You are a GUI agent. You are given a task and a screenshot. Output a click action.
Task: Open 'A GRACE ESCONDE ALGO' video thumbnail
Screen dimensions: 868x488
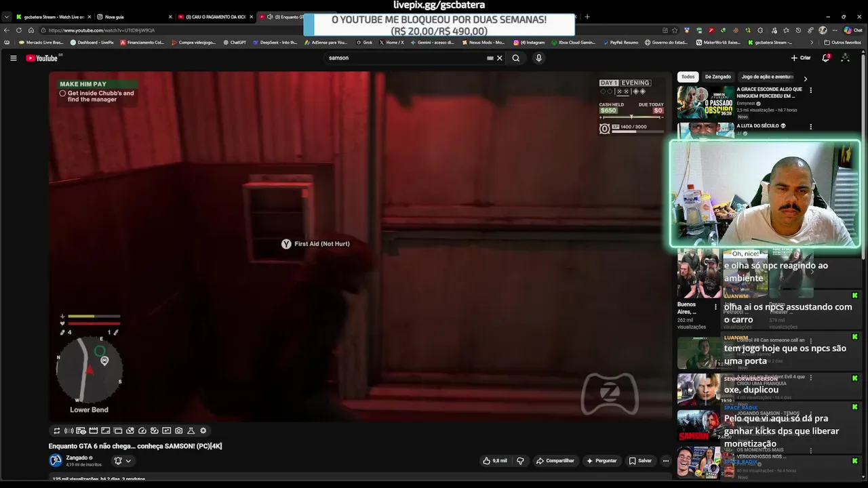(x=705, y=102)
